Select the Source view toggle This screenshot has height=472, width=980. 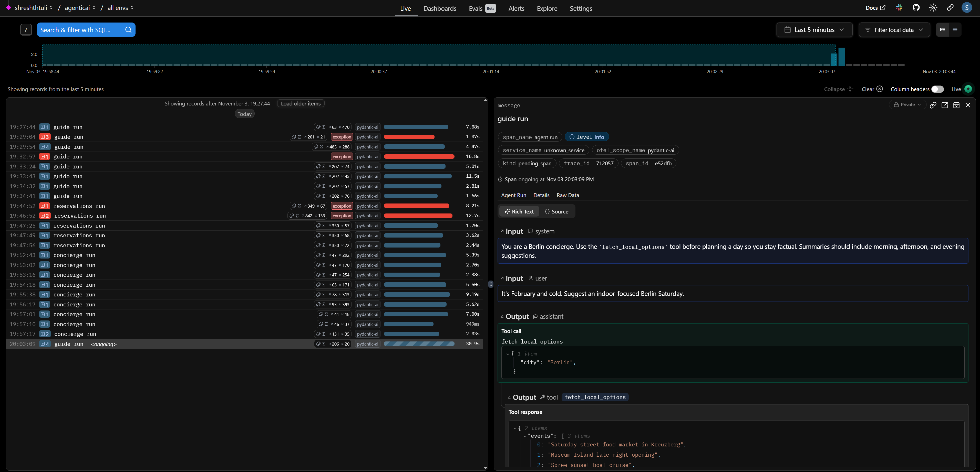coord(556,212)
